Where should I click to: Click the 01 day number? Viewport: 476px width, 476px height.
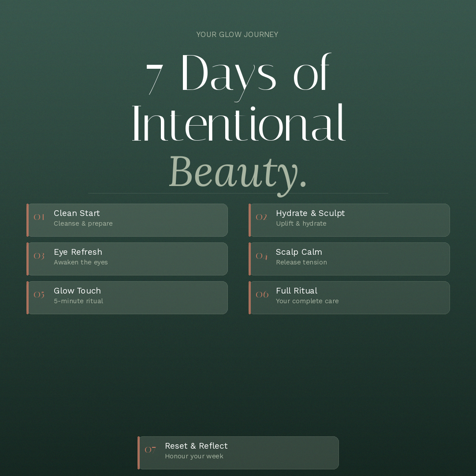click(x=39, y=217)
